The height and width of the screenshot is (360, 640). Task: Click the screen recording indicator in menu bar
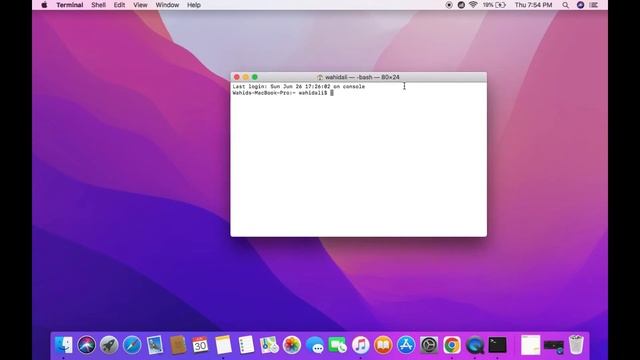click(449, 5)
